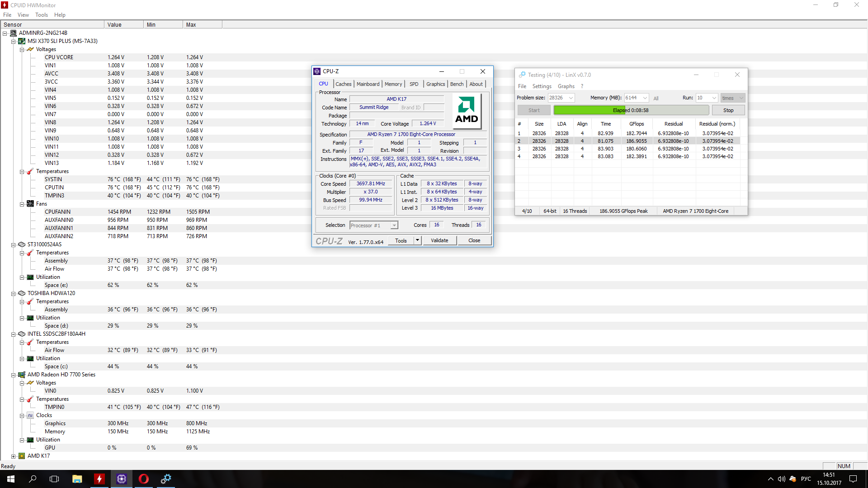Viewport: 868px width, 488px height.
Task: Open the Graphs menu in LinX
Action: (566, 86)
